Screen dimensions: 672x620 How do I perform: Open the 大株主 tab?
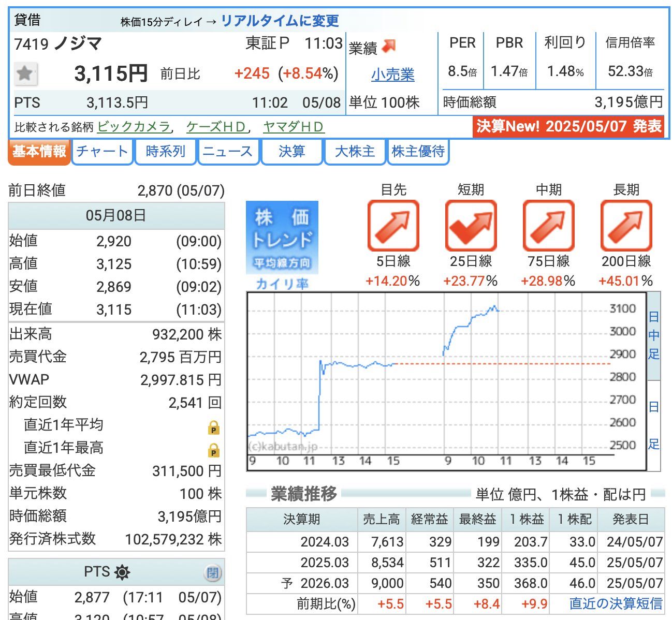(x=355, y=152)
